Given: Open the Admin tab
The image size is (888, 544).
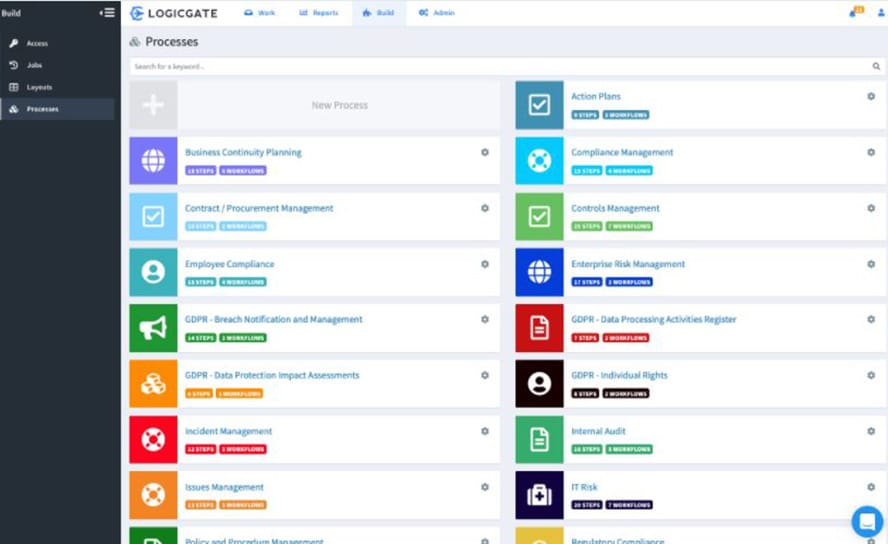Looking at the screenshot, I should coord(436,13).
